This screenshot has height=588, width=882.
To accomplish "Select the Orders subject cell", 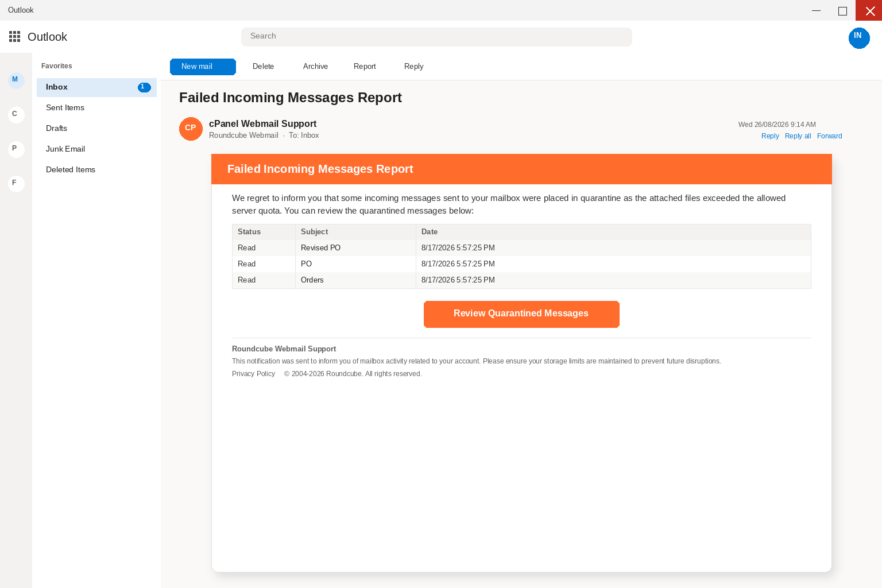I will [356, 280].
